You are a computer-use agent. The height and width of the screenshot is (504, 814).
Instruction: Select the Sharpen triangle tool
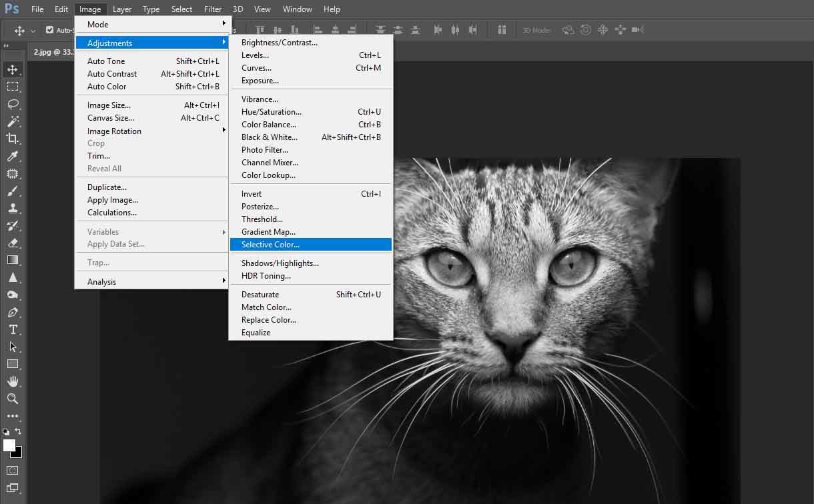pyautogui.click(x=13, y=277)
